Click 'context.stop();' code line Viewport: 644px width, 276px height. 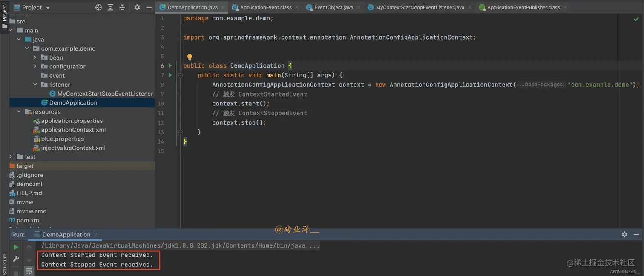coord(239,122)
